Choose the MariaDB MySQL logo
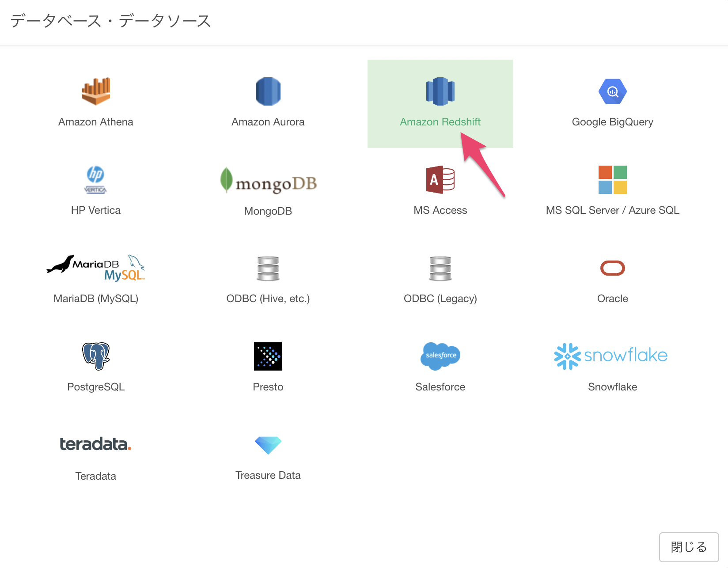This screenshot has height=568, width=728. [96, 268]
